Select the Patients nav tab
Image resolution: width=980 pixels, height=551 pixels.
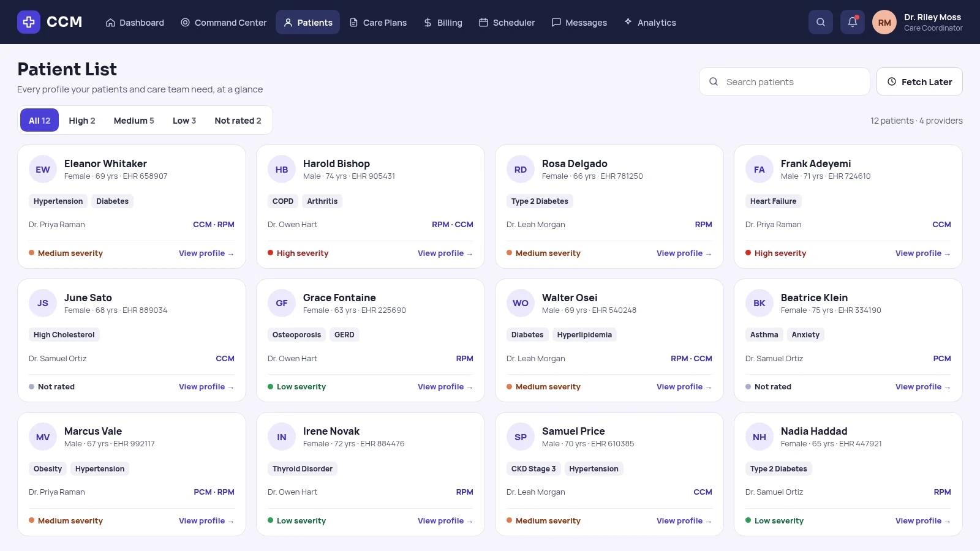click(307, 22)
